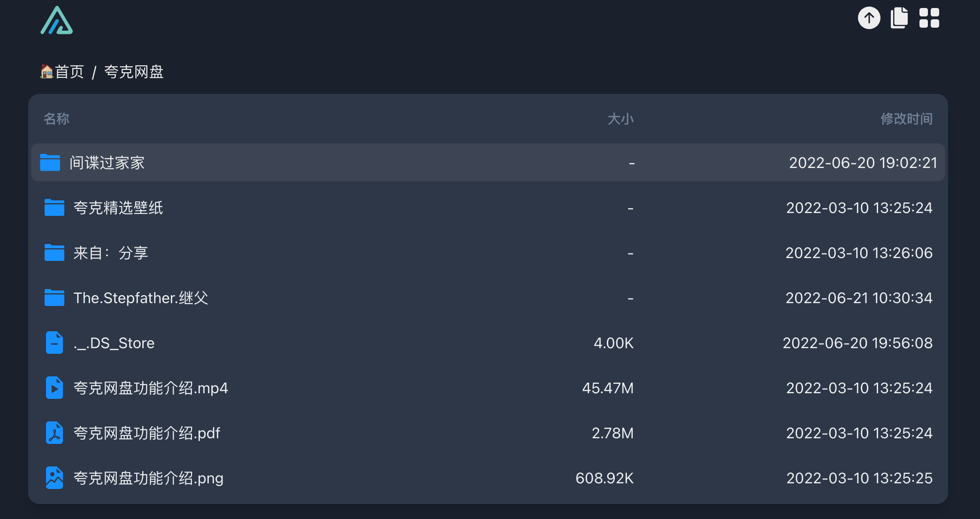Open 夸克网盘功能介绍.pdf file name
Viewport: 980px width, 519px height.
click(147, 433)
